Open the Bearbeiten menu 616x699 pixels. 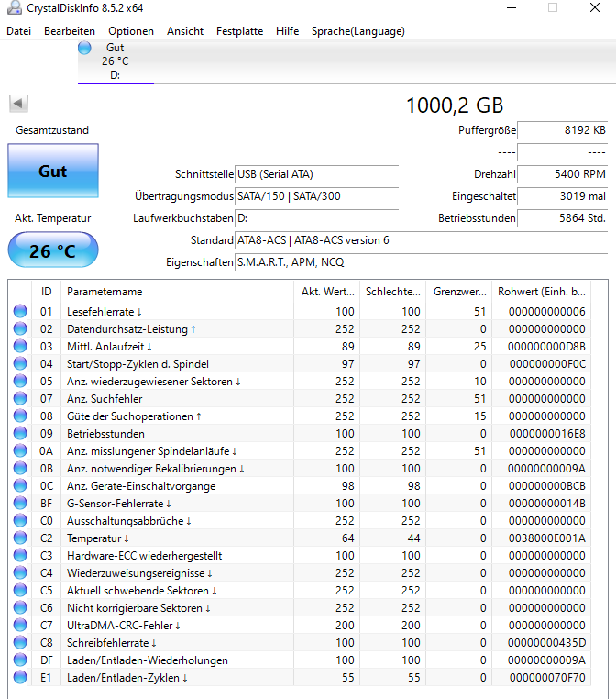(x=70, y=31)
